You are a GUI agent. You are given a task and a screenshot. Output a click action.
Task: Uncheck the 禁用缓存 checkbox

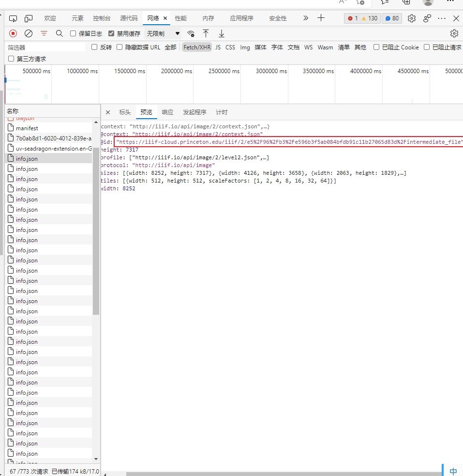pyautogui.click(x=111, y=33)
